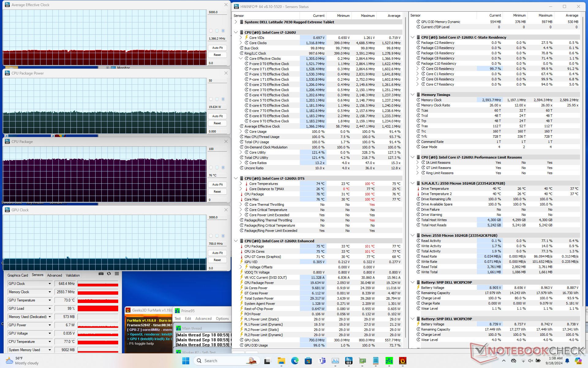The width and height of the screenshot is (588, 368).
Task: Open the Prime95 Test menu
Action: click(x=178, y=319)
